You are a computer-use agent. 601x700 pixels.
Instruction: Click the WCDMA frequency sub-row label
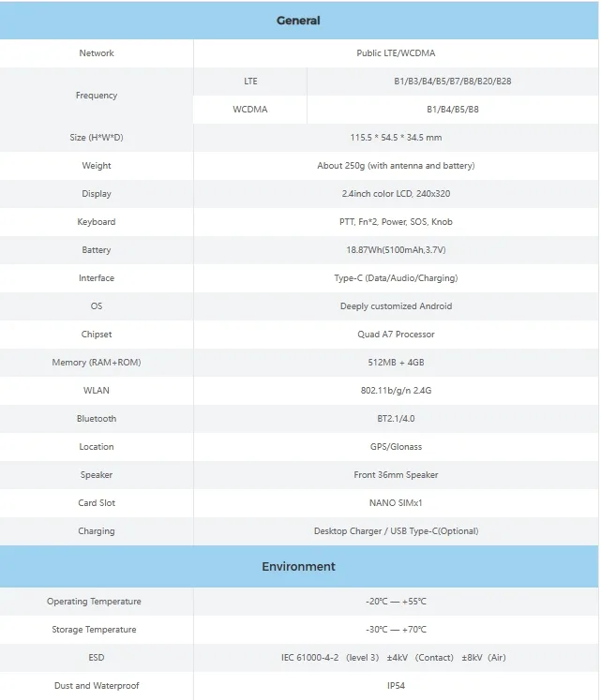pos(250,110)
